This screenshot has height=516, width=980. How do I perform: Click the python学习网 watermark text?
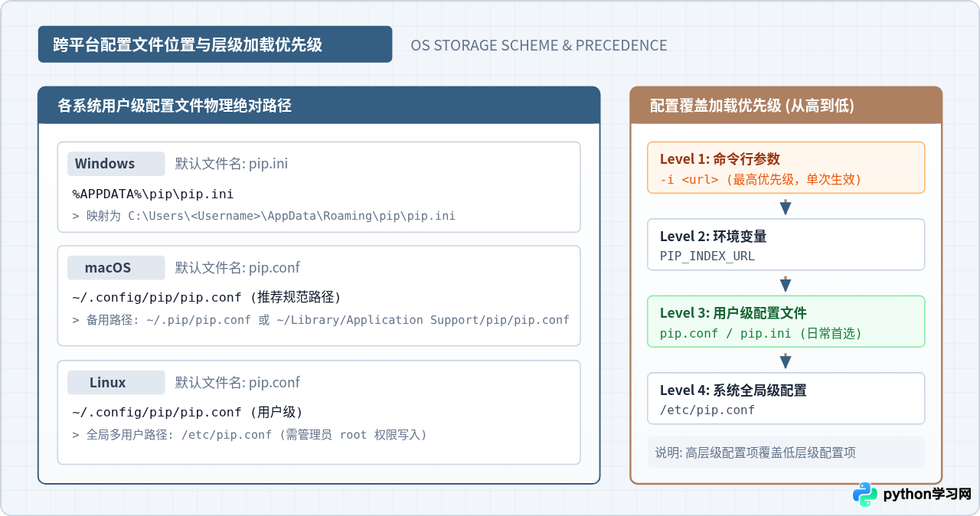pyautogui.click(x=927, y=495)
